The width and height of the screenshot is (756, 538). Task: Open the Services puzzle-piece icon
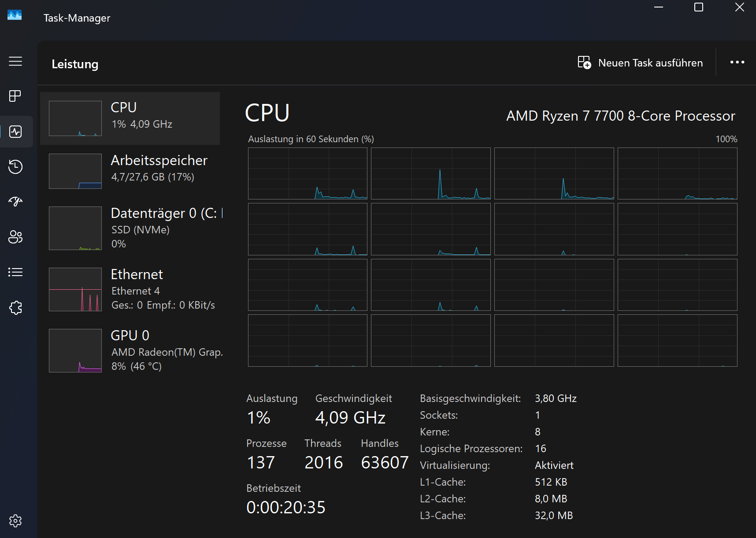click(x=15, y=307)
